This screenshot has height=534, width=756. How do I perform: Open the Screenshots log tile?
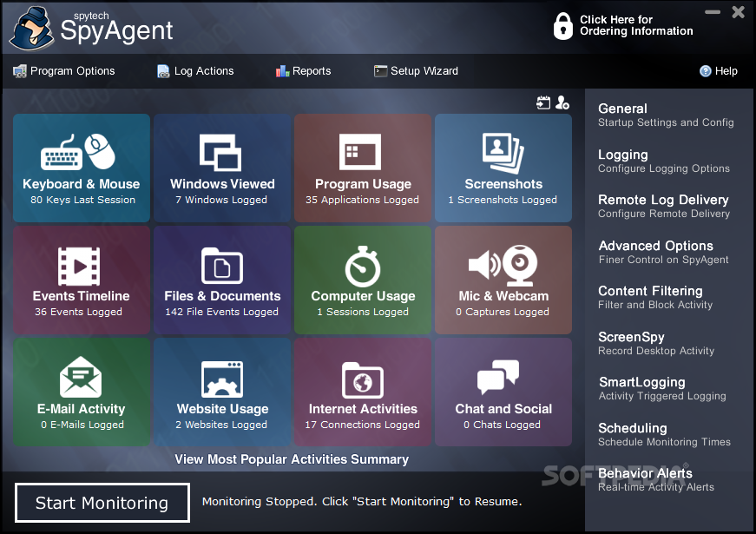point(503,168)
